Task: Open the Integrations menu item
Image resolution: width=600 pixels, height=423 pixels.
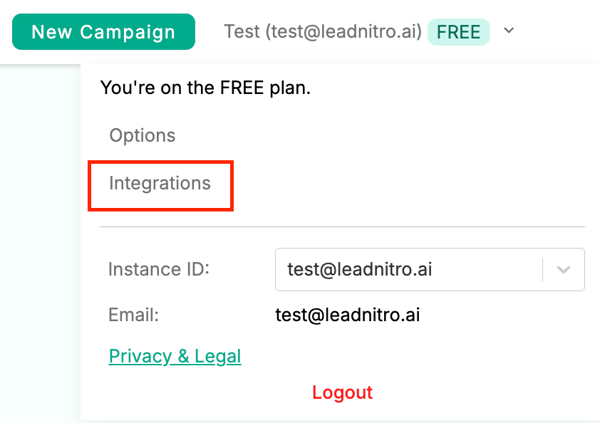Action: [160, 184]
